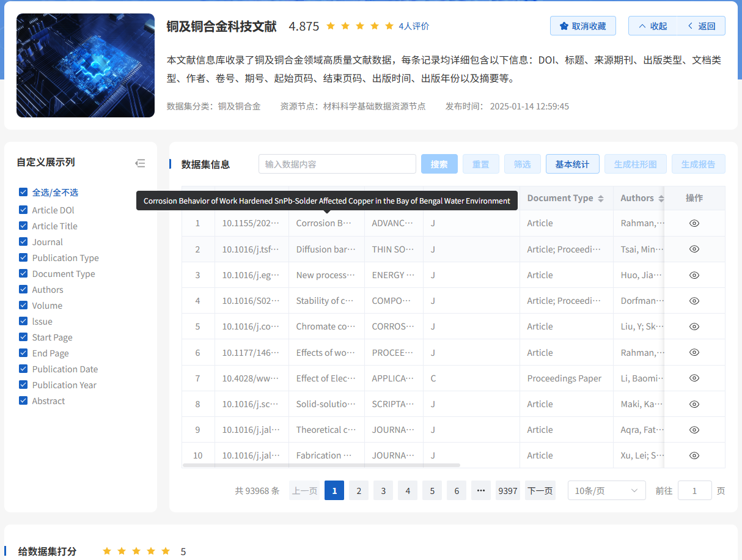Click the eye icon in row 10

694,455
